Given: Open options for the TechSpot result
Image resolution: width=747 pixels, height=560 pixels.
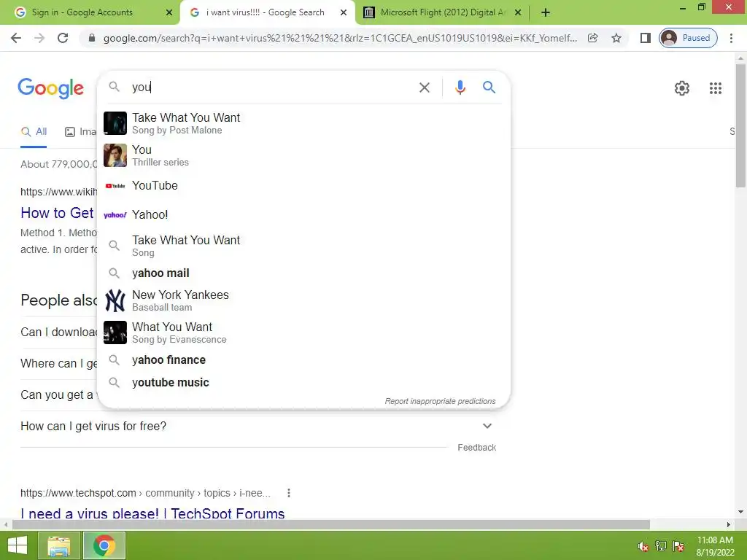Looking at the screenshot, I should pos(288,494).
